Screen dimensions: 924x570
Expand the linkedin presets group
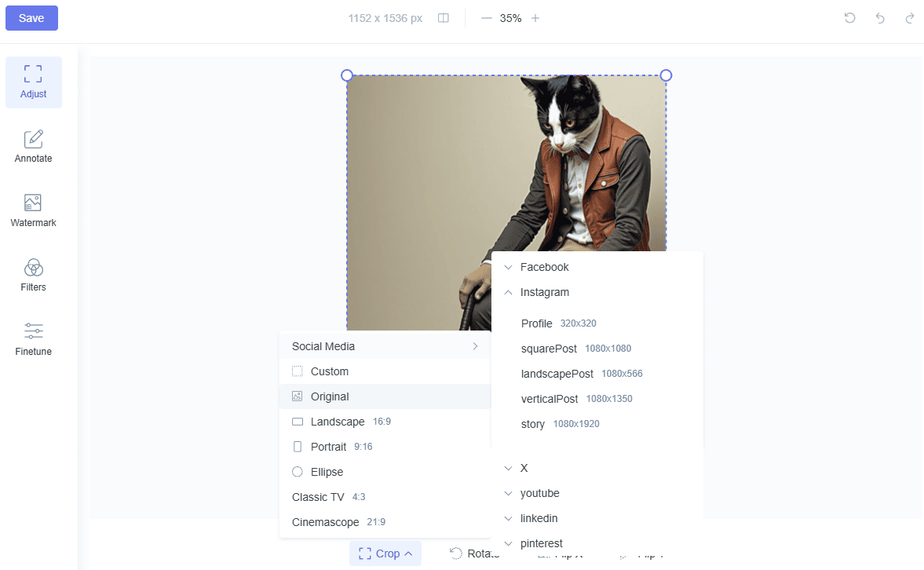tap(597, 518)
